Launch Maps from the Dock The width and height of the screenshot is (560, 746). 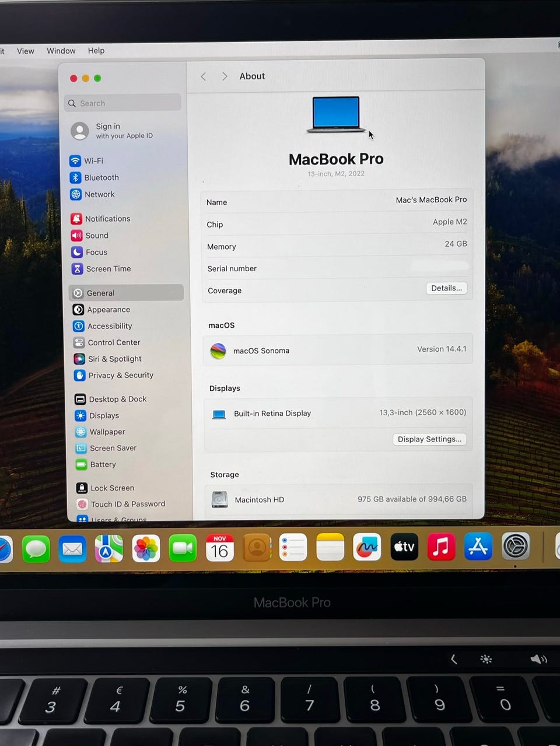109,548
